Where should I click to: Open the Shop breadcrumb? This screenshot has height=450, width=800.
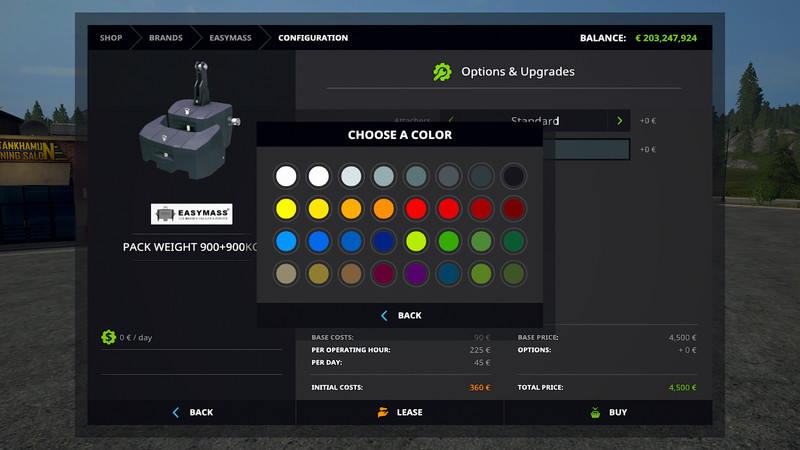coord(111,38)
